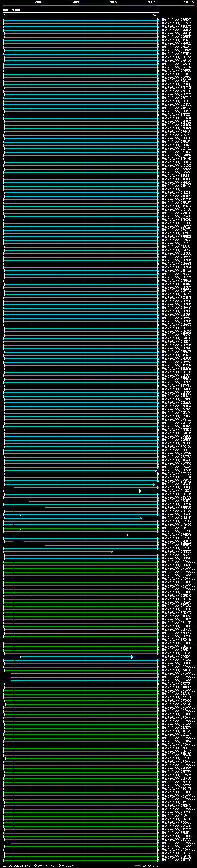Image resolution: width=197 pixels, height=868 pixels.
Task: Click the green ~80% identity color segment
Action: click(x=137, y=6)
